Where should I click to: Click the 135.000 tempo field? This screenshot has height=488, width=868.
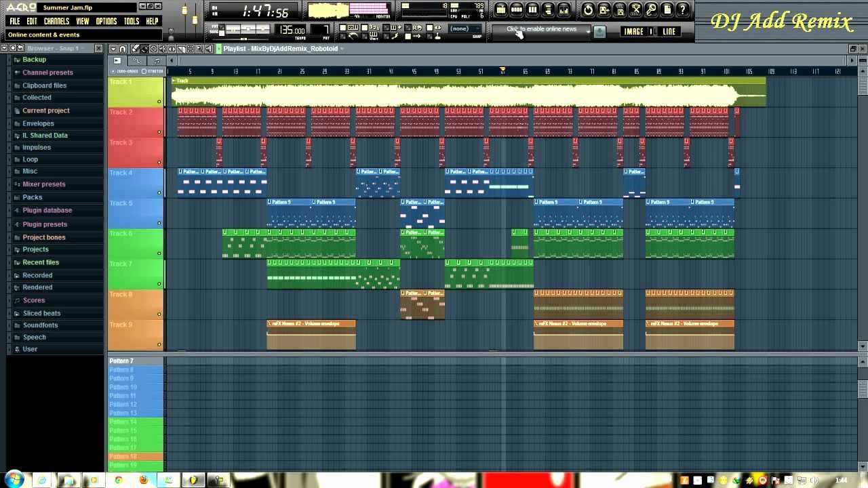tap(292, 30)
